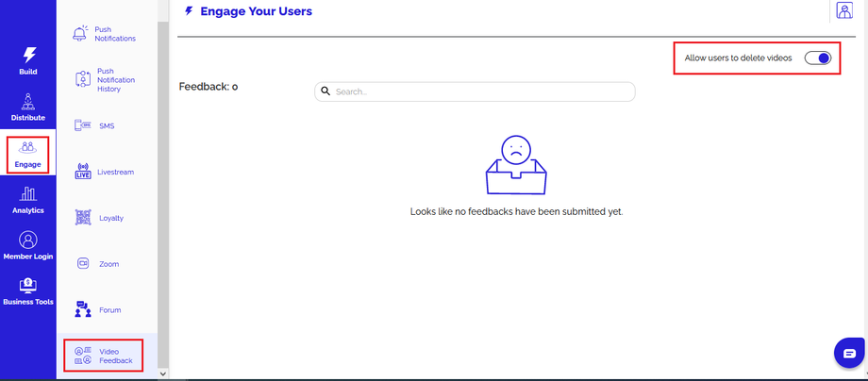Click the Loyalty QR code icon
The image size is (868, 381).
click(83, 217)
